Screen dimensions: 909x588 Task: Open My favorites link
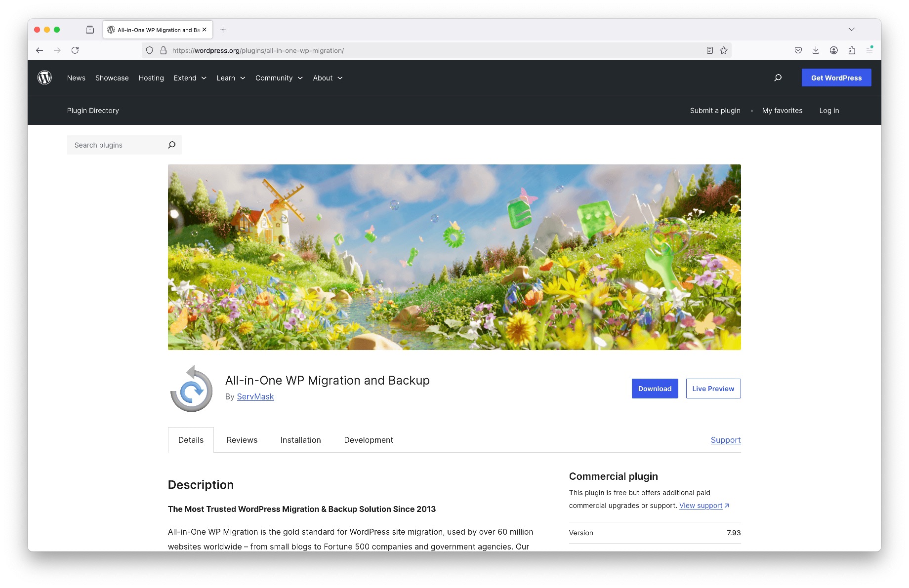(x=783, y=111)
